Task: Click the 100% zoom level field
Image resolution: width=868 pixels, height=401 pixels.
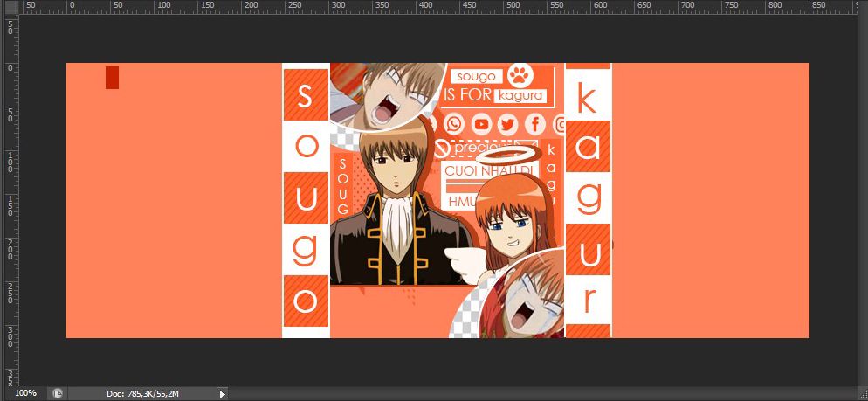Action: [24, 394]
